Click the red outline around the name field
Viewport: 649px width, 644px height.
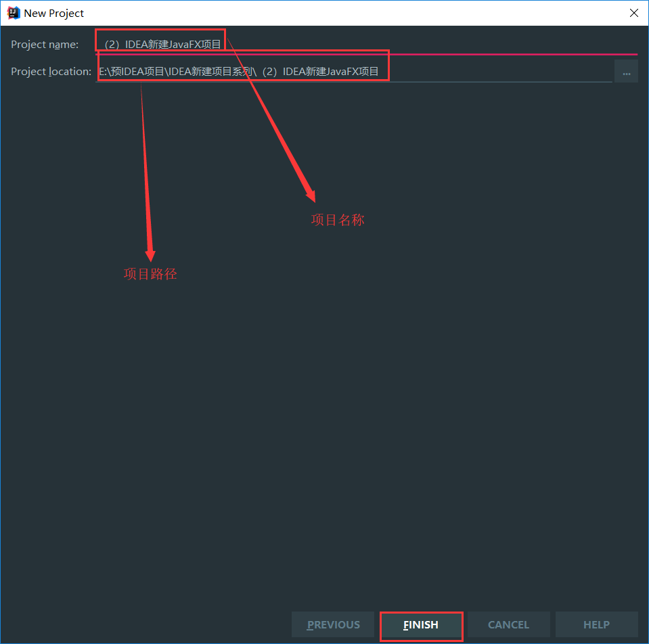tap(160, 30)
